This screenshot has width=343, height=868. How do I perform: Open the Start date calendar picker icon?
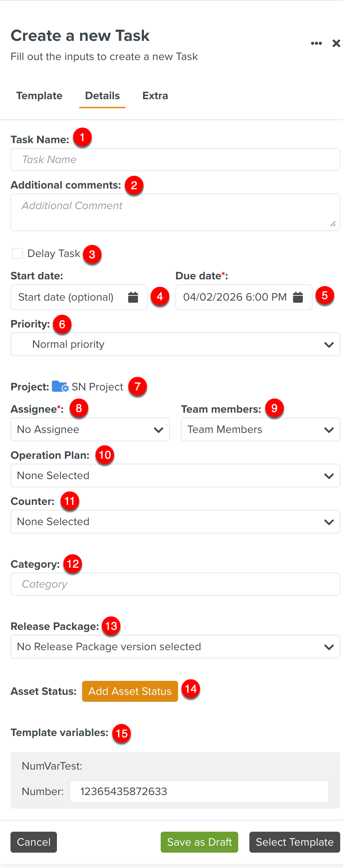coord(133,297)
